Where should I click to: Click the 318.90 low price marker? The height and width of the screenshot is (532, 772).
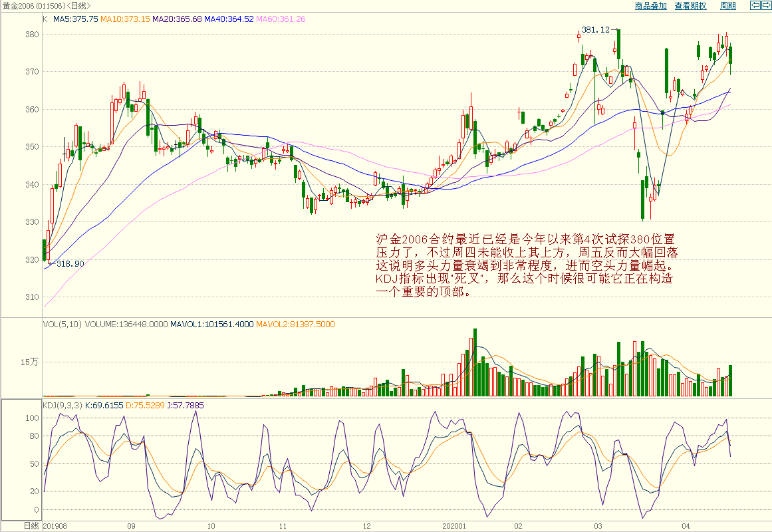click(x=70, y=264)
